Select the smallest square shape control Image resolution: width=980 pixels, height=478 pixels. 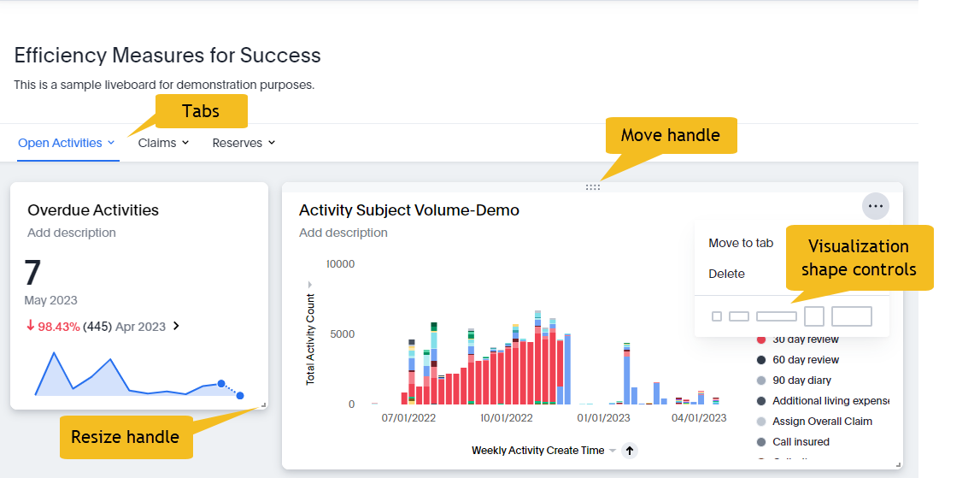coord(717,316)
